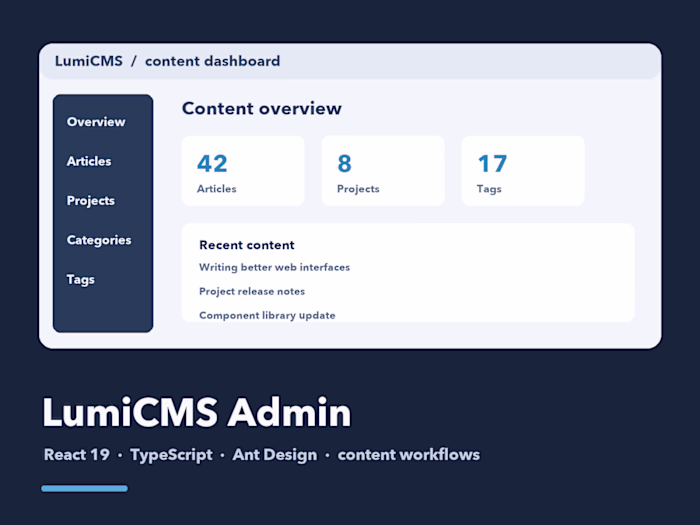The image size is (700, 525).
Task: Open the 42 Articles stat card
Action: (x=243, y=171)
